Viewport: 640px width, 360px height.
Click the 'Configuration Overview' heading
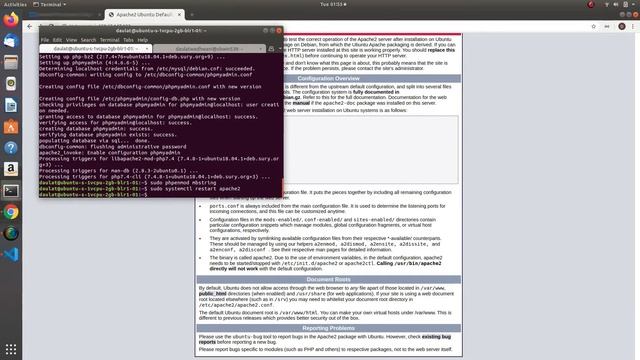pos(329,78)
